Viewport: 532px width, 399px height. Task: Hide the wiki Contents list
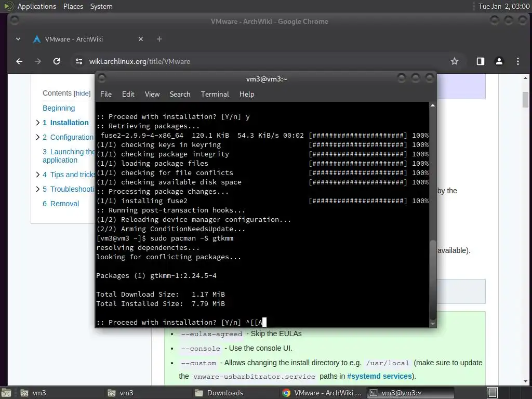82,94
